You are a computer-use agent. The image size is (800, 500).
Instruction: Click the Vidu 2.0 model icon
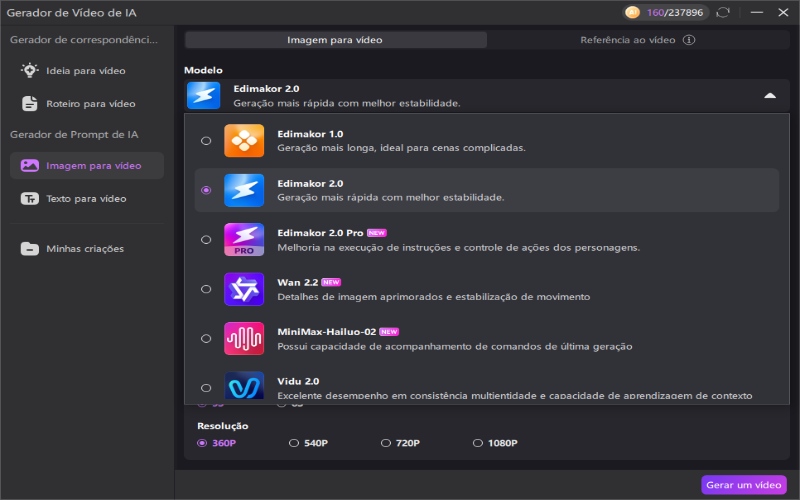point(244,386)
